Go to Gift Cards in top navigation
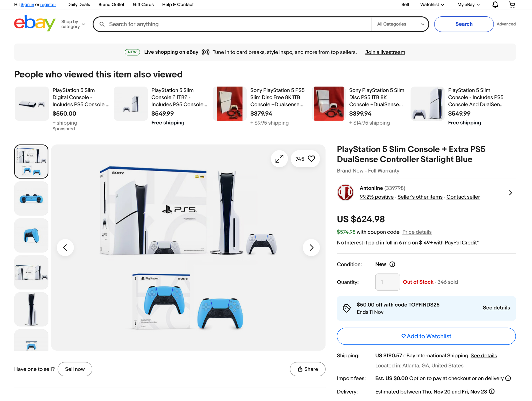Image resolution: width=532 pixels, height=401 pixels. [x=143, y=5]
